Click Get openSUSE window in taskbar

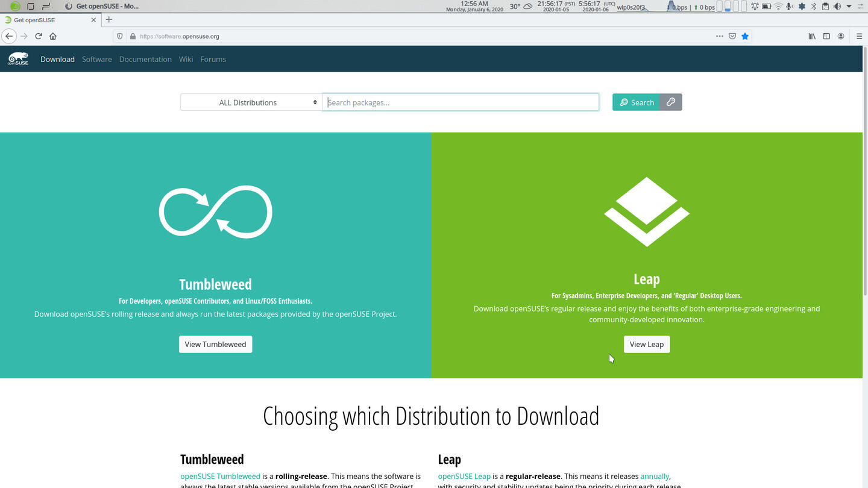click(101, 6)
